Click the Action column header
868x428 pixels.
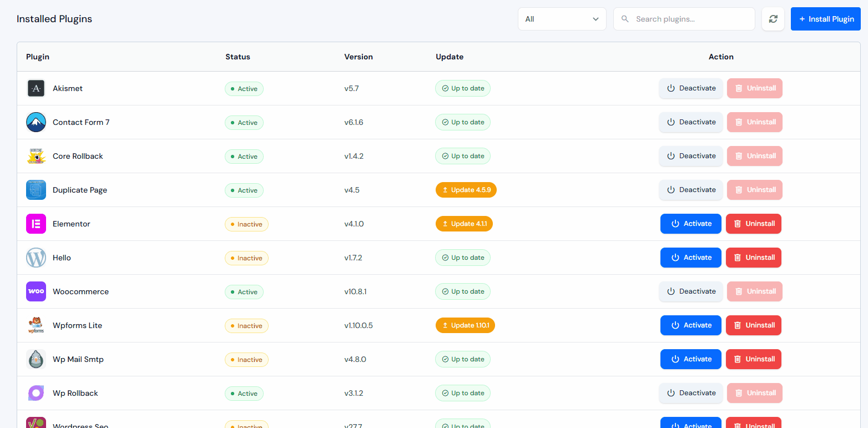tap(721, 57)
